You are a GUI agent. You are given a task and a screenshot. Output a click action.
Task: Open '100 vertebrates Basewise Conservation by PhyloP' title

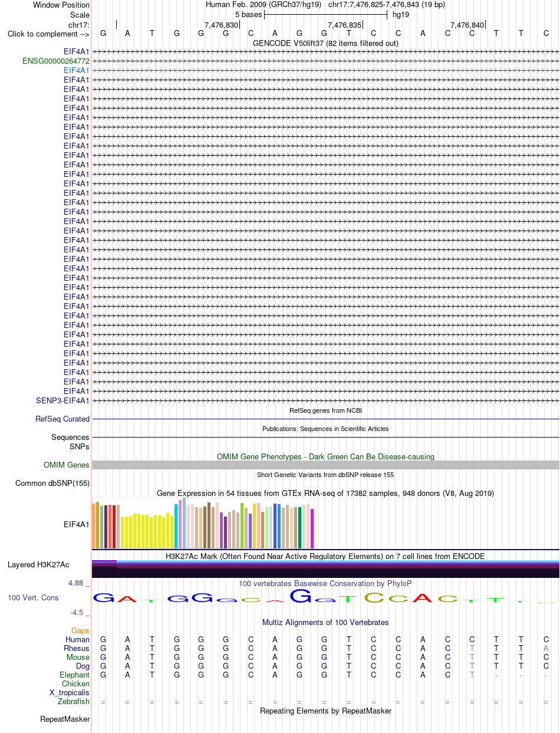pos(325,583)
